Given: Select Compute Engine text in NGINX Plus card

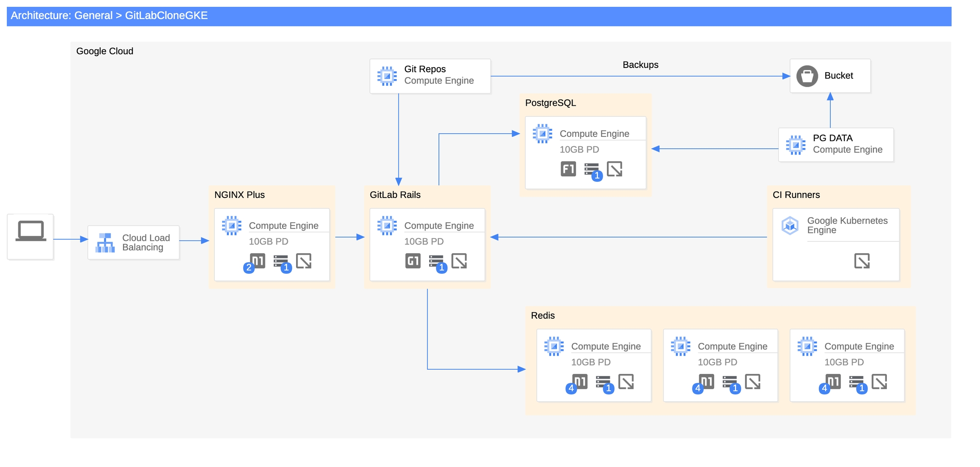Looking at the screenshot, I should [284, 226].
